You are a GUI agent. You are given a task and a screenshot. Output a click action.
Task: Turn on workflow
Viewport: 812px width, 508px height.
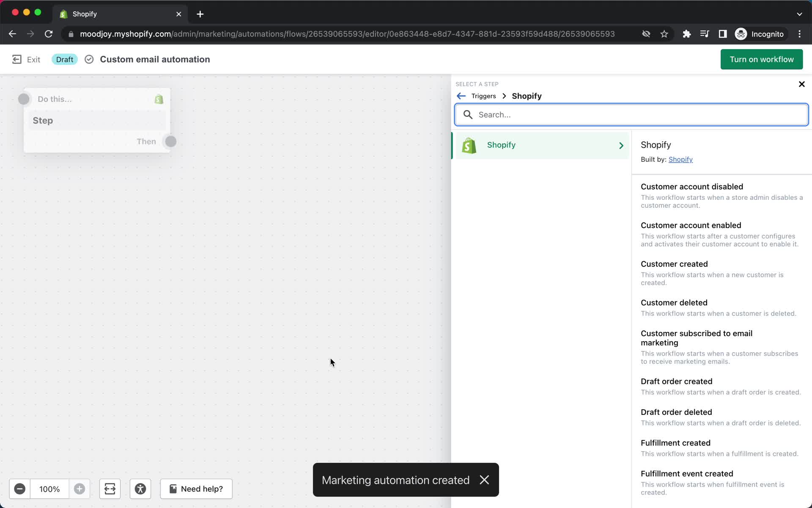[761, 59]
